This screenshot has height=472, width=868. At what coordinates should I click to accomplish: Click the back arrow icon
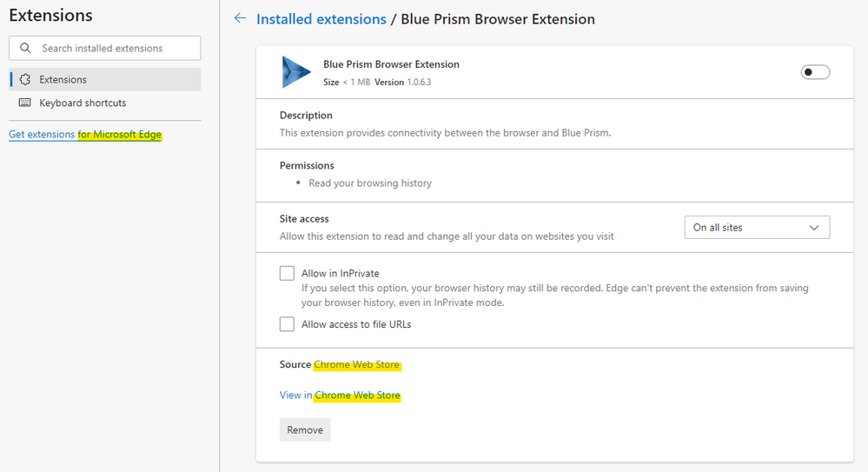[240, 18]
